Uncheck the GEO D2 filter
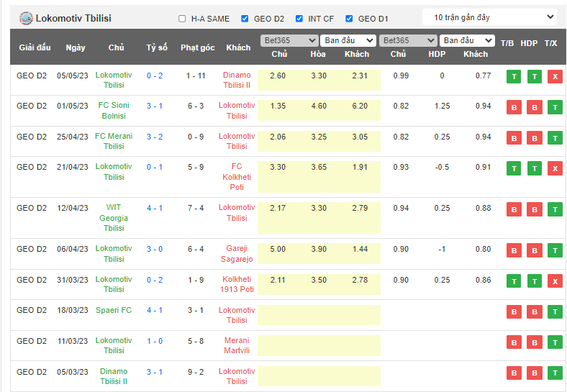Image resolution: width=567 pixels, height=392 pixels. (x=245, y=19)
